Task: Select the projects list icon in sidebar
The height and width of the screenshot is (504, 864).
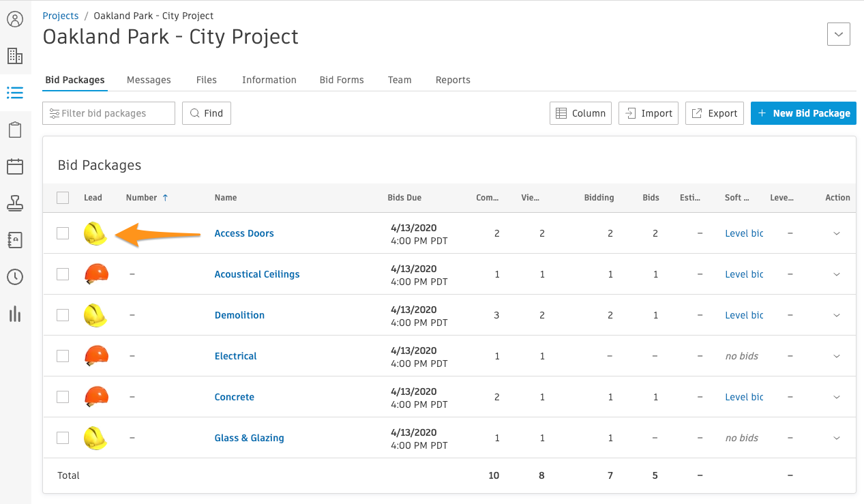Action: 15,93
